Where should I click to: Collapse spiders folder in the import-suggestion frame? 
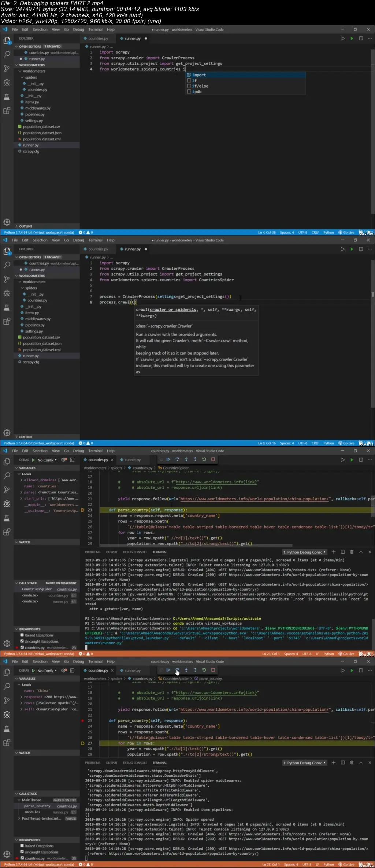[23, 77]
